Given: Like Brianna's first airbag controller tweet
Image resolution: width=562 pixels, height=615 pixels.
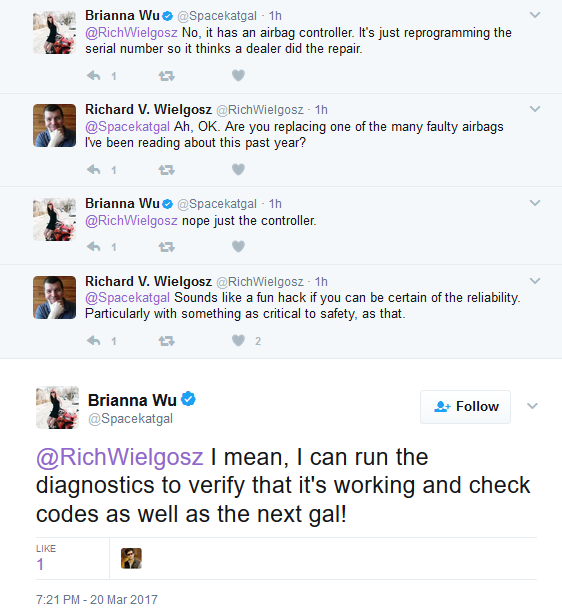Looking at the screenshot, I should (238, 75).
